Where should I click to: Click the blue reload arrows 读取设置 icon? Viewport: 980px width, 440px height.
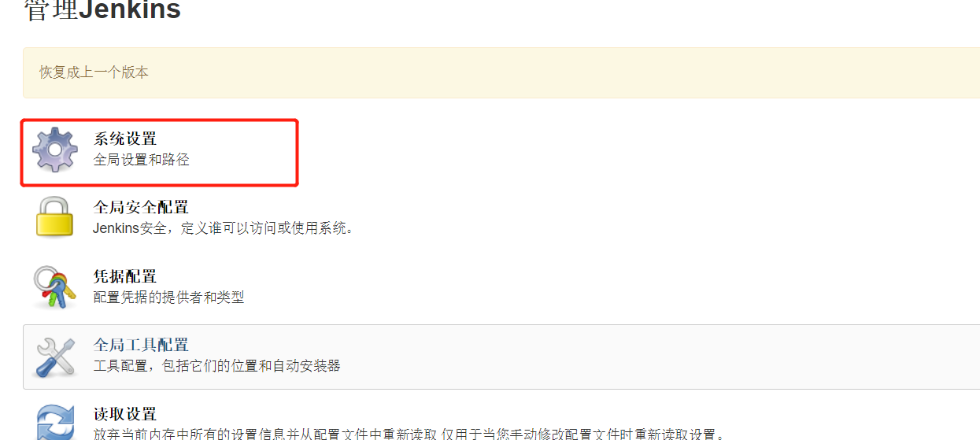click(x=55, y=422)
